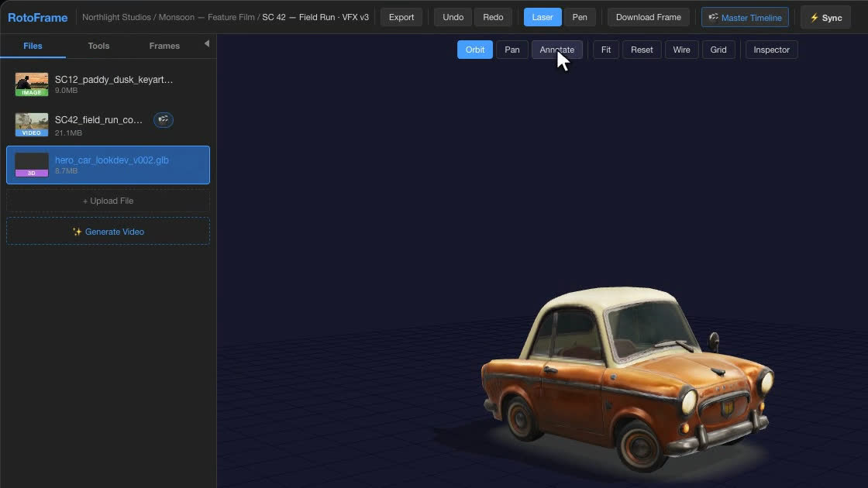
Task: Click Upload File in sidebar
Action: coord(108,201)
